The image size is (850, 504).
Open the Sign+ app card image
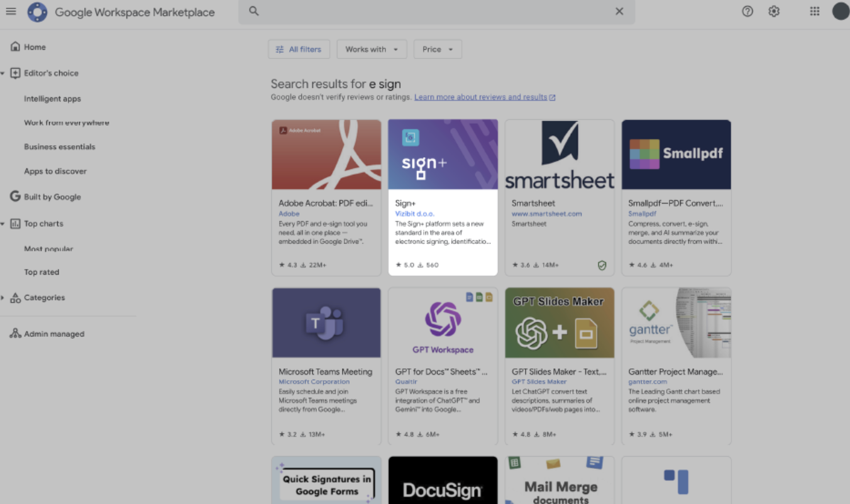(x=443, y=155)
